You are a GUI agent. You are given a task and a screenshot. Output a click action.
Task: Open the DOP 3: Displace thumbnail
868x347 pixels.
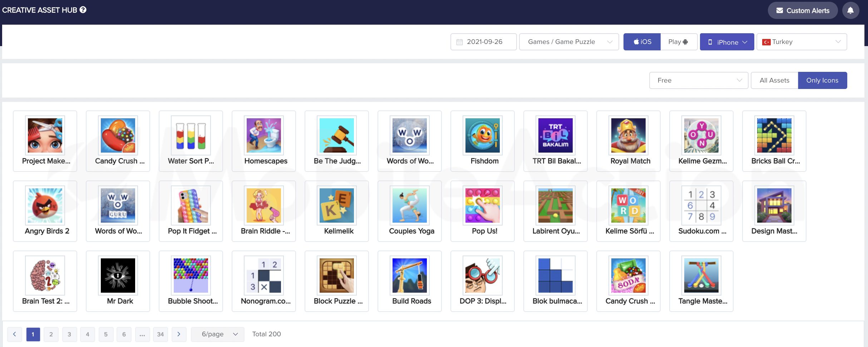click(483, 276)
